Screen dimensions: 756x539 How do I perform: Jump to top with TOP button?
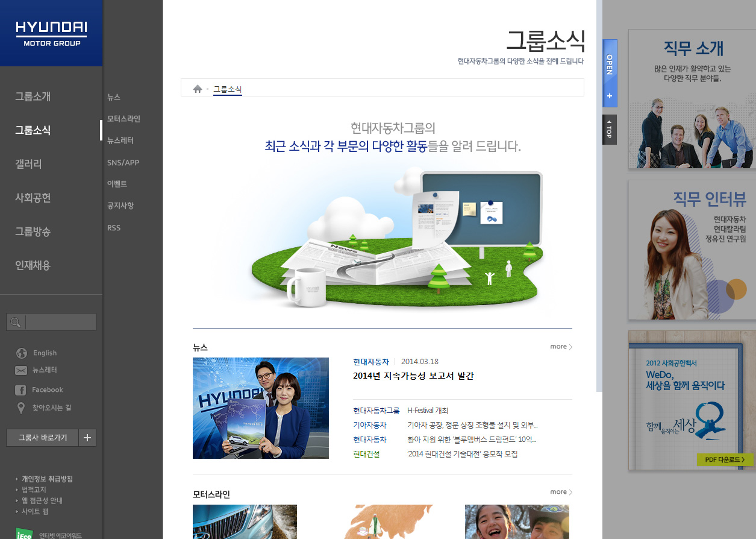609,130
